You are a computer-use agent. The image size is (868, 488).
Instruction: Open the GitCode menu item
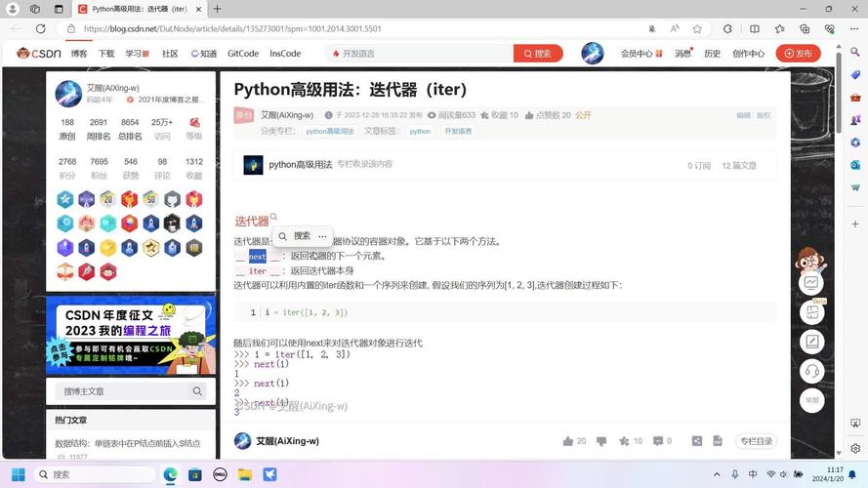tap(243, 53)
